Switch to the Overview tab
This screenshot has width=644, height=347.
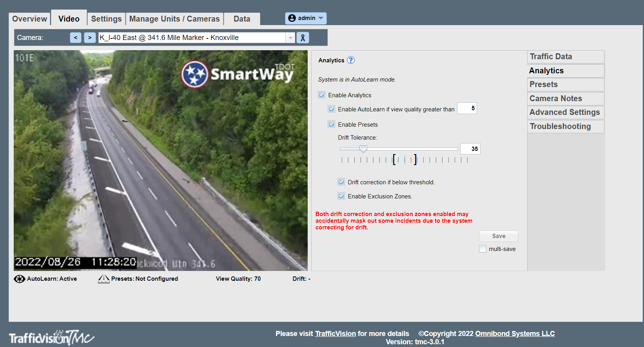point(29,19)
